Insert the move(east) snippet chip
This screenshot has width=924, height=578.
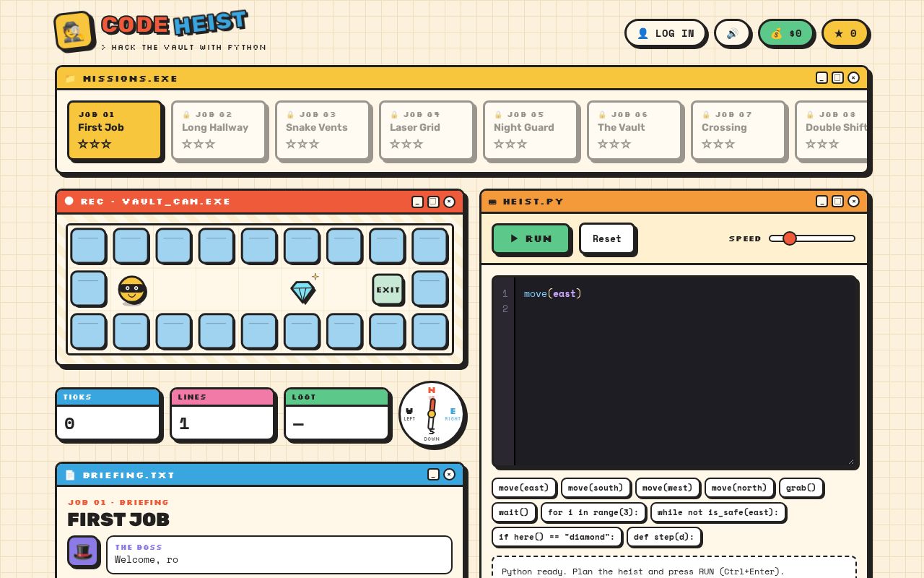[x=524, y=488]
